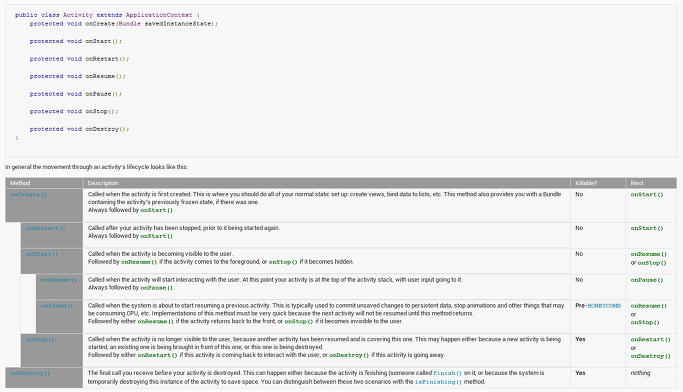Image resolution: width=683 pixels, height=392 pixels.
Task: Open the onResume() link in Method column
Action: point(59,280)
